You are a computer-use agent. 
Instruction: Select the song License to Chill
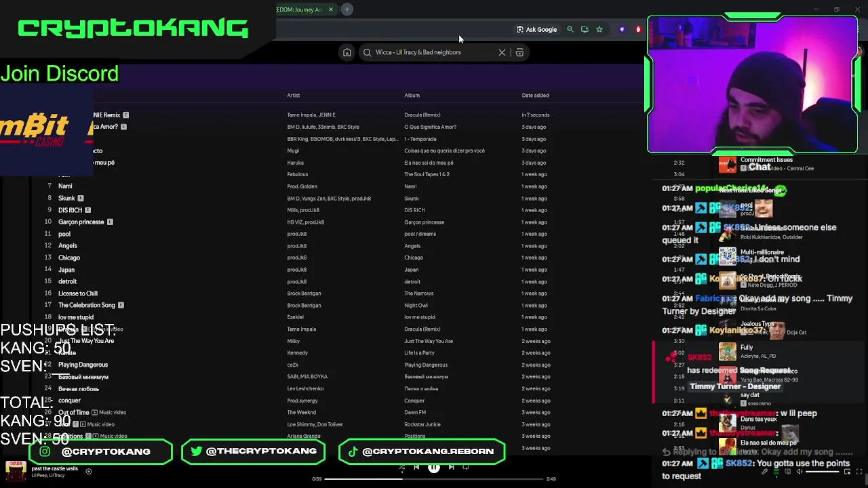78,293
